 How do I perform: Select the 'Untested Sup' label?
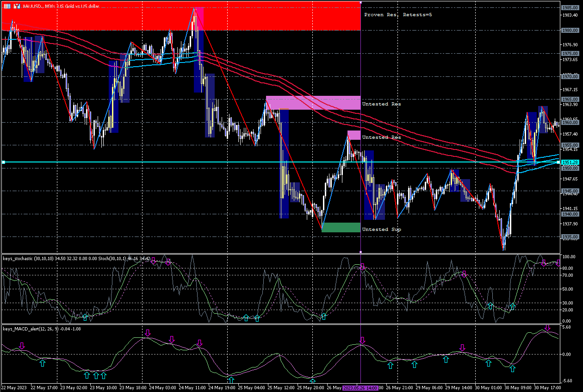[x=381, y=230]
